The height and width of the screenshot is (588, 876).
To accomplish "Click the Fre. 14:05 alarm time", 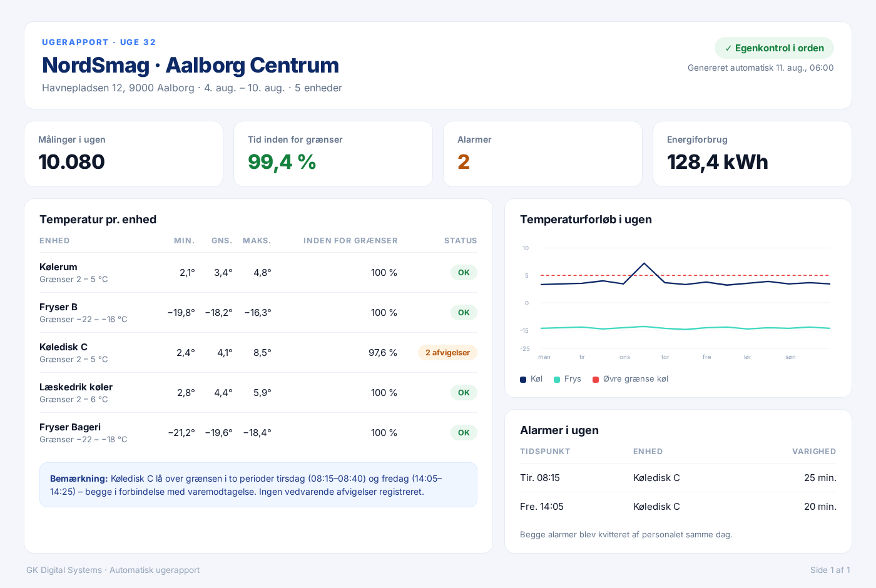I will [x=542, y=507].
